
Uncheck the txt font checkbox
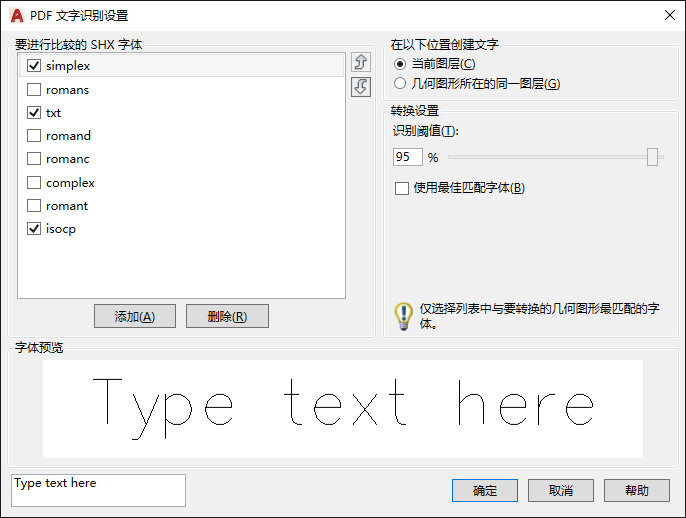click(x=34, y=112)
